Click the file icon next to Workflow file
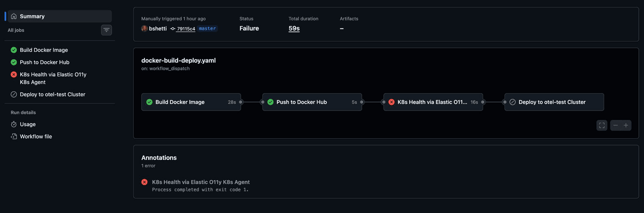Image resolution: width=644 pixels, height=213 pixels. pyautogui.click(x=14, y=136)
